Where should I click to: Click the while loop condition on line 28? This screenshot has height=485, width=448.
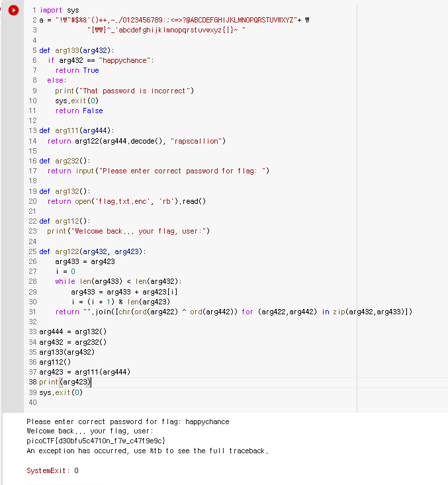click(118, 281)
